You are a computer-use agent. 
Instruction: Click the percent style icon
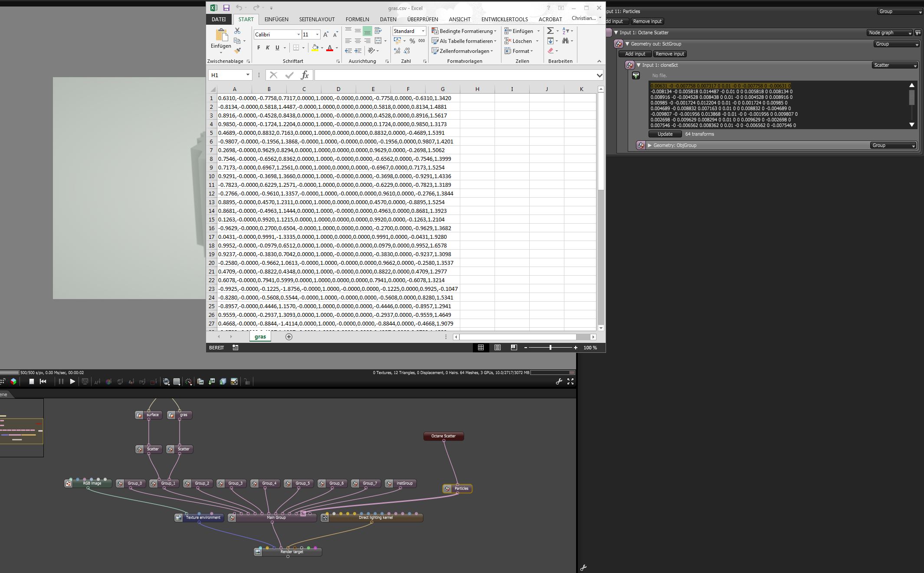click(412, 41)
